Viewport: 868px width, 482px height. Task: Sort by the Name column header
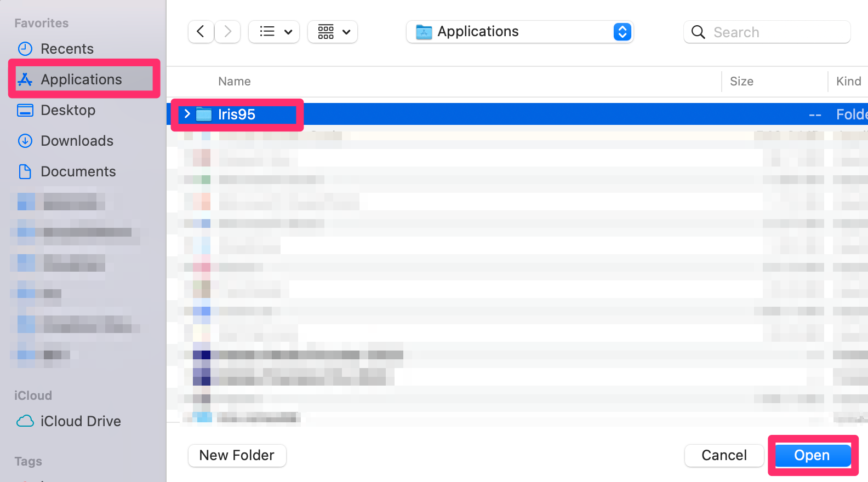pyautogui.click(x=235, y=81)
